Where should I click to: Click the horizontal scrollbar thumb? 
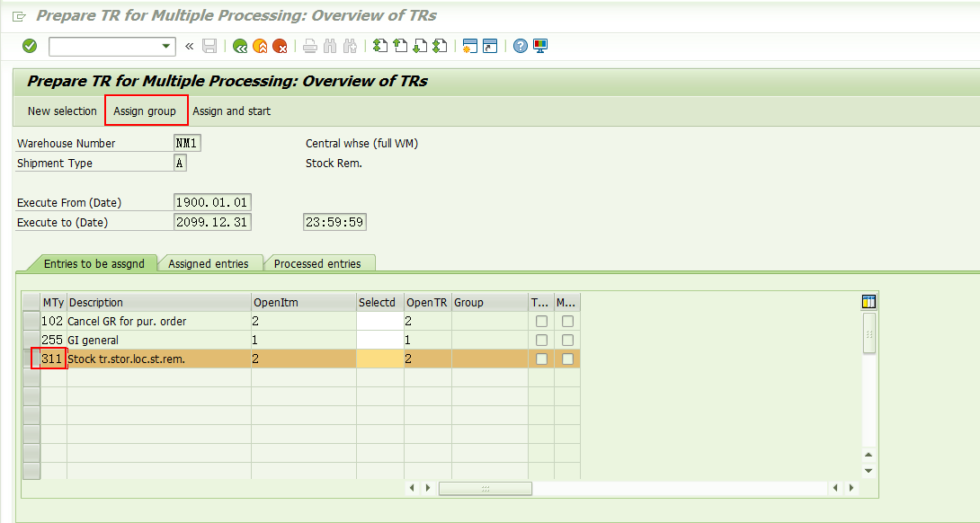(x=485, y=488)
